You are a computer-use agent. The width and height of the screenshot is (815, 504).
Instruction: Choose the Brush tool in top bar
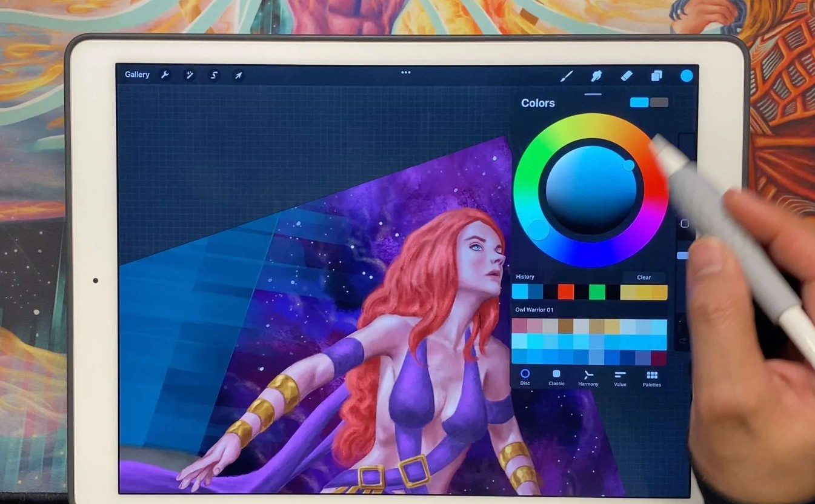point(566,76)
